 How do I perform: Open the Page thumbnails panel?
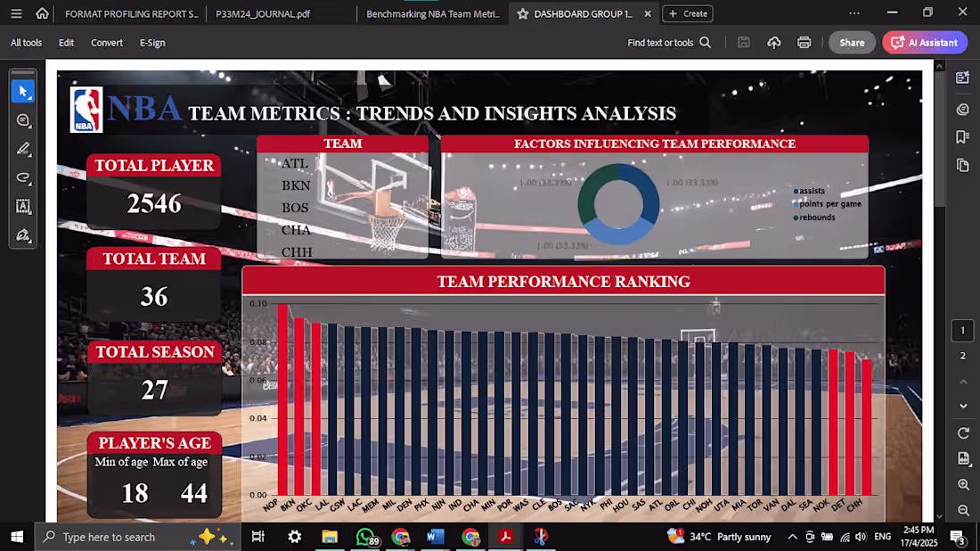(x=964, y=165)
